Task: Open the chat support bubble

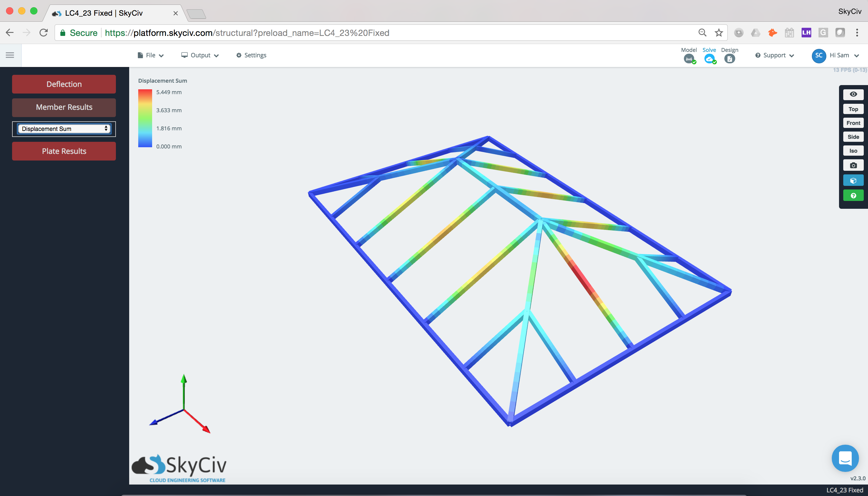Action: (x=845, y=458)
